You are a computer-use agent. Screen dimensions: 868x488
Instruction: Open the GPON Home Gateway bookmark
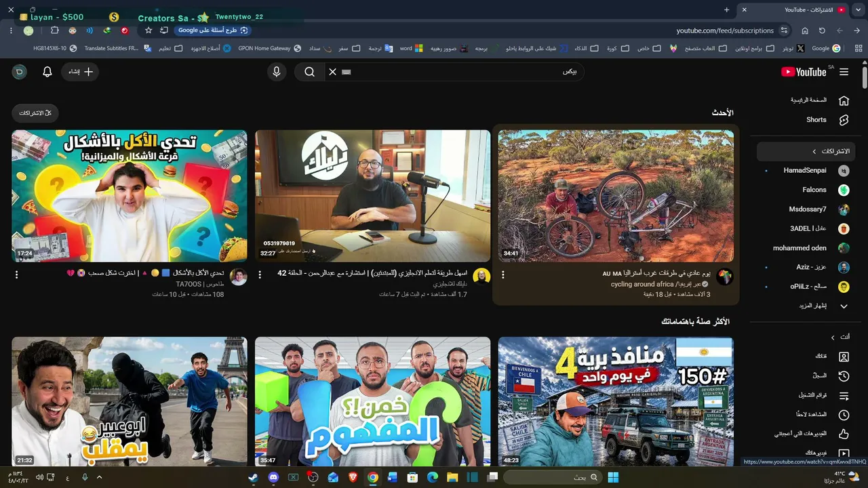270,49
